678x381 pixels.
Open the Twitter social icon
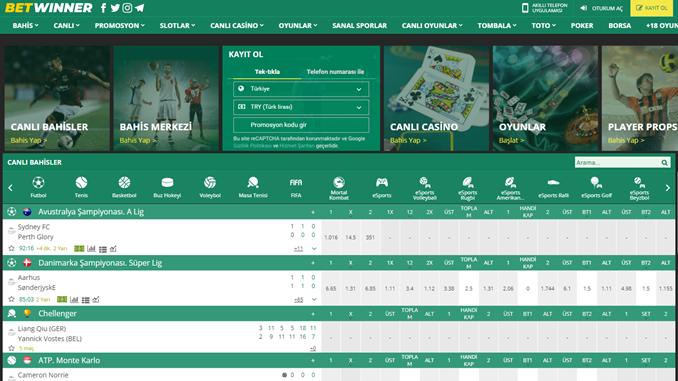coord(115,8)
